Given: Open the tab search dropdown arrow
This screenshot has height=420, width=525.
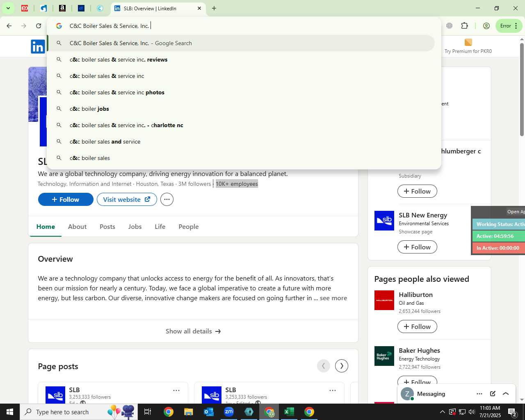Looking at the screenshot, I should pyautogui.click(x=8, y=8).
